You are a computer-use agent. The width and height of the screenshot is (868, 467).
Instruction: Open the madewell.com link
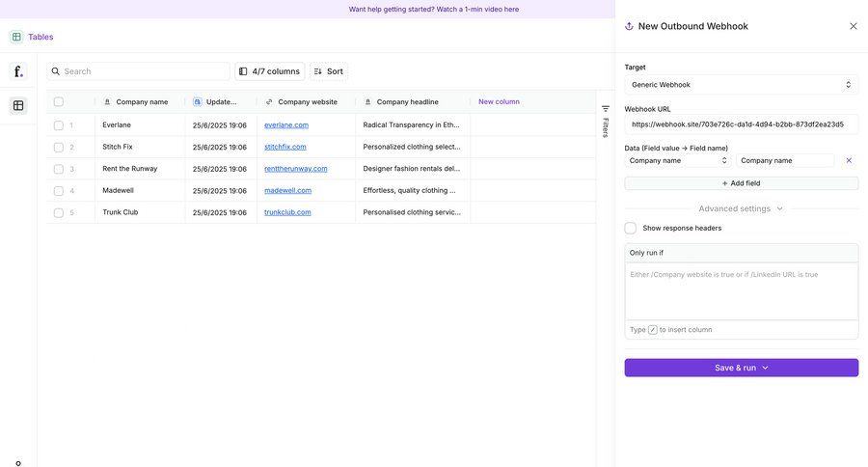[x=287, y=191]
